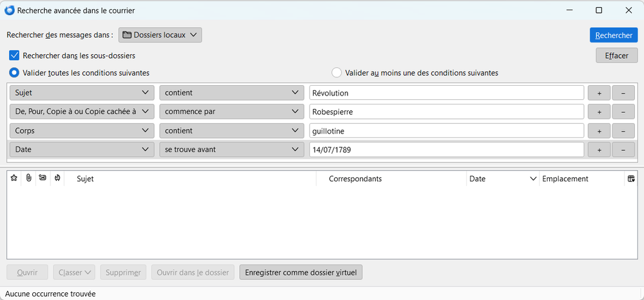Viewport: 644px width, 300px height.
Task: Open the "Corps" field dropdown
Action: (x=82, y=131)
